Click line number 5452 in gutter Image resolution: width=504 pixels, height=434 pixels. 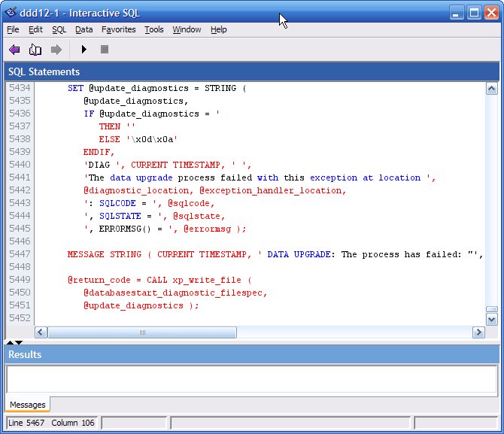click(x=20, y=318)
